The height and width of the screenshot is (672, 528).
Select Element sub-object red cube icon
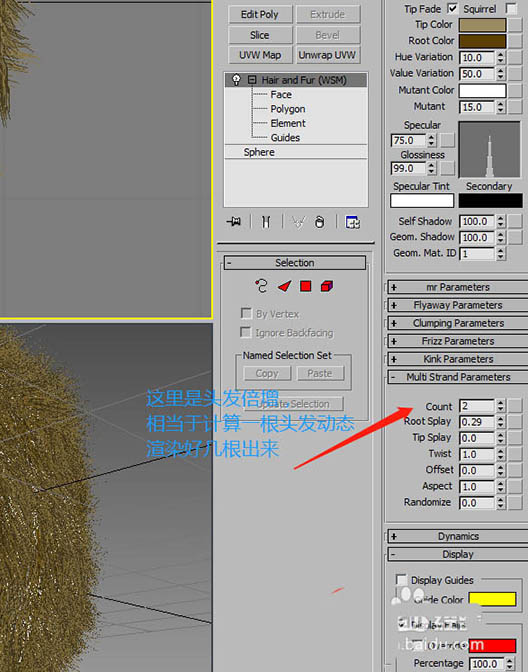(327, 286)
